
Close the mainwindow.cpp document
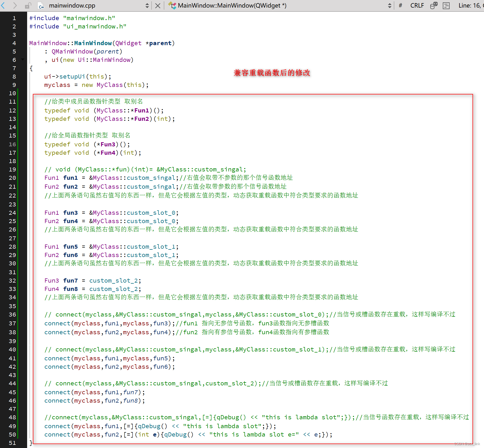point(158,5)
